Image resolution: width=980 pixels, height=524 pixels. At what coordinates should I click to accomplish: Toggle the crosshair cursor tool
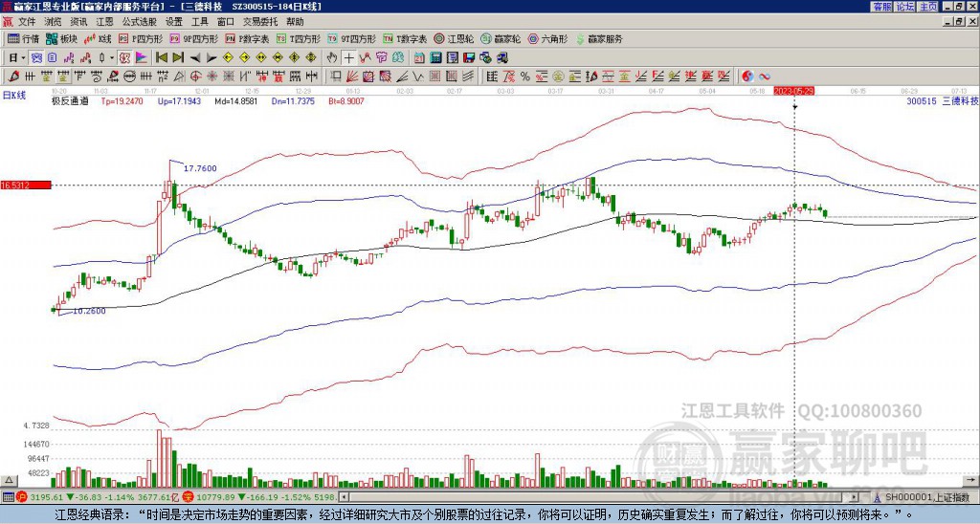click(348, 58)
